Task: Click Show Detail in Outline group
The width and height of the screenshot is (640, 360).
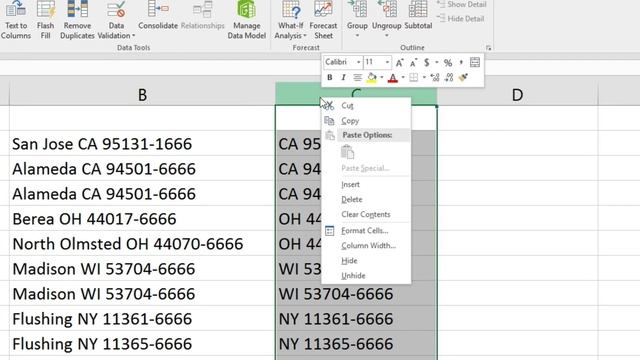Action: coord(462,4)
